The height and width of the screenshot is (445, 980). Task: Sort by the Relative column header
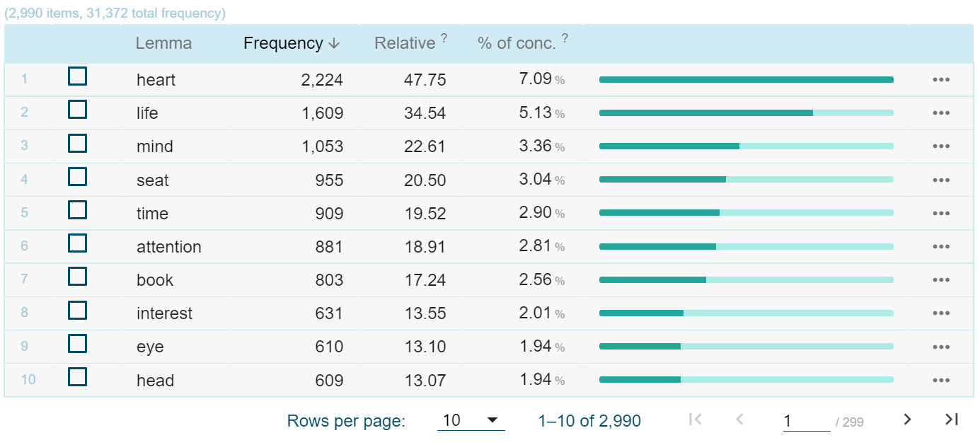tap(404, 43)
